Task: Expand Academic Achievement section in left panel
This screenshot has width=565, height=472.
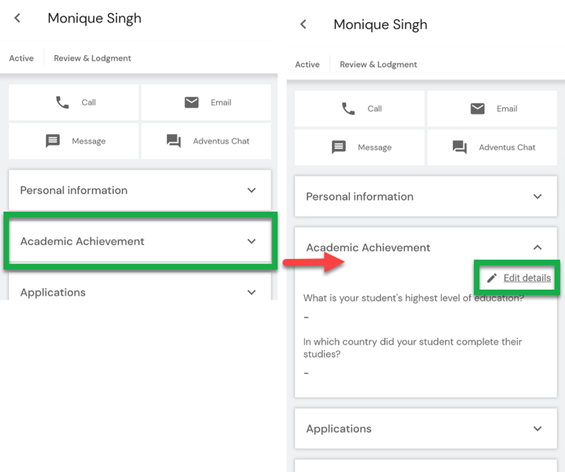Action: (140, 241)
